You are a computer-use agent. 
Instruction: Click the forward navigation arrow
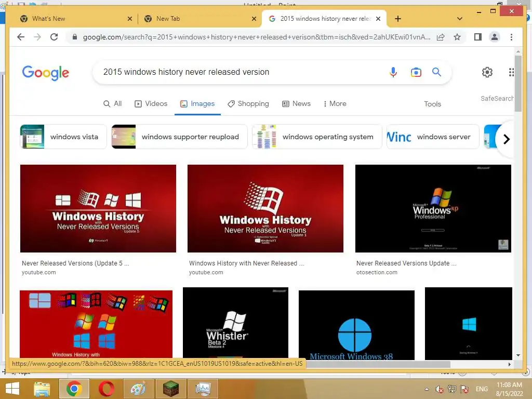click(37, 37)
